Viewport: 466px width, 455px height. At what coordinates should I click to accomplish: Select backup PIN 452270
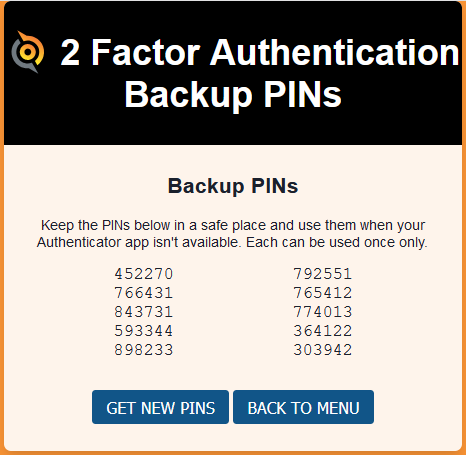(144, 274)
